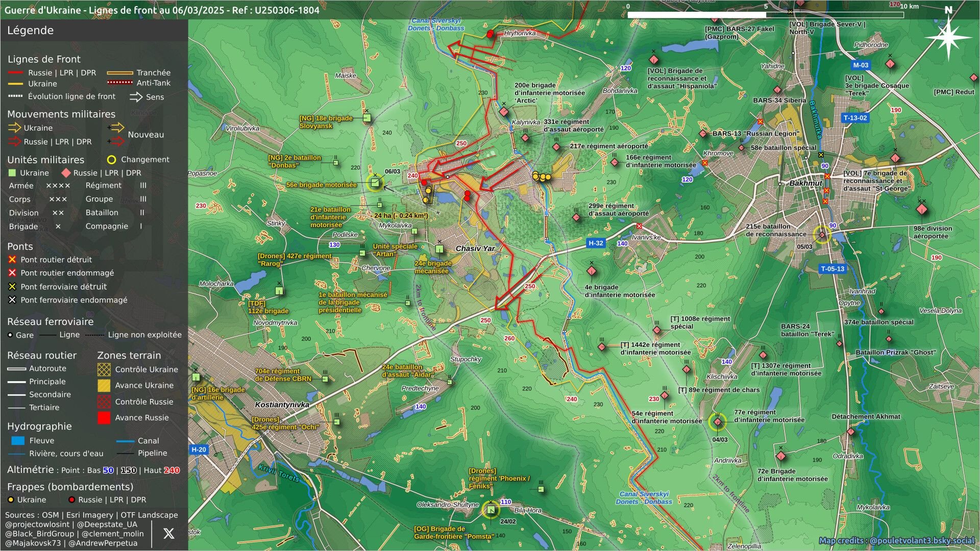Click the Bakhmut city label

806,183
